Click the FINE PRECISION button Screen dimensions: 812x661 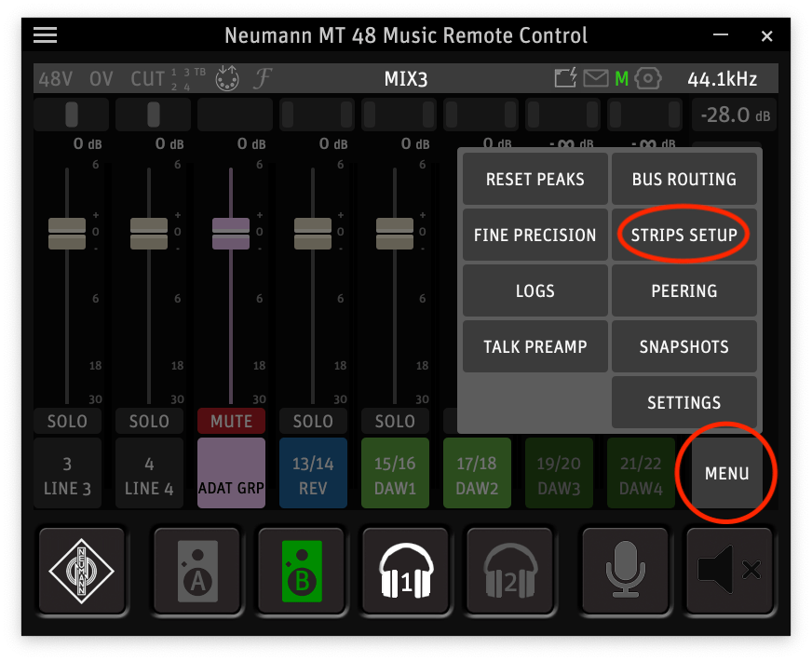535,235
